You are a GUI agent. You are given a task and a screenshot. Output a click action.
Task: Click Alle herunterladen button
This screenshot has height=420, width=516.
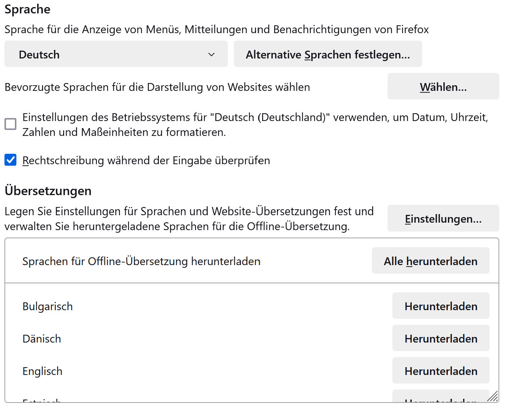point(430,261)
